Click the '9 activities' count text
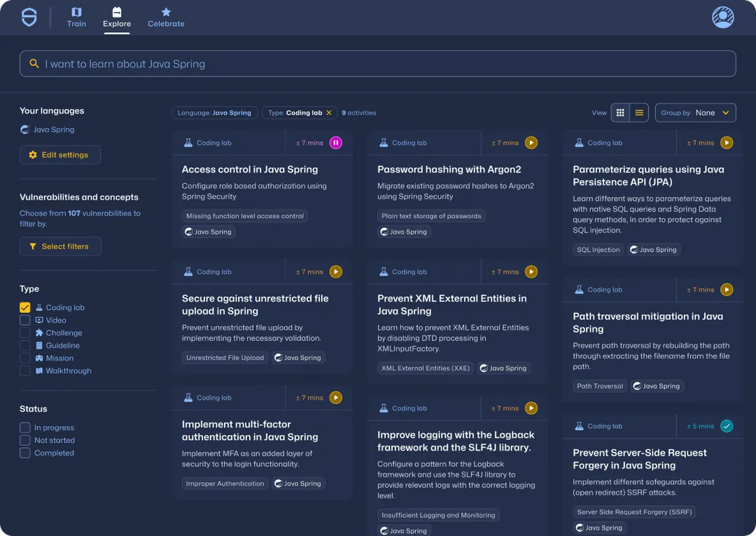The width and height of the screenshot is (756, 536). 358,113
